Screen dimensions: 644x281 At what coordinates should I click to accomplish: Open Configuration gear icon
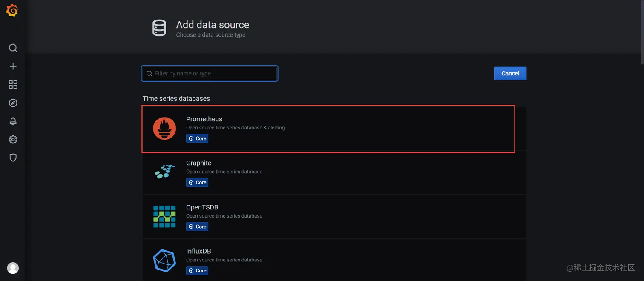tap(13, 140)
